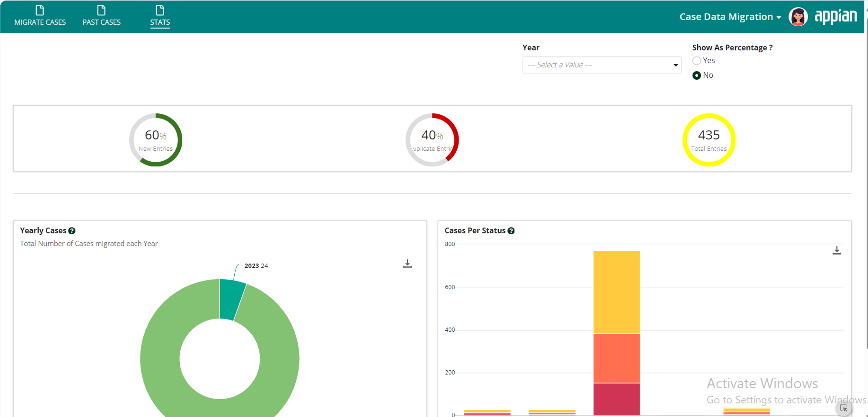Open the Year dropdown
868x417 pixels.
[602, 65]
